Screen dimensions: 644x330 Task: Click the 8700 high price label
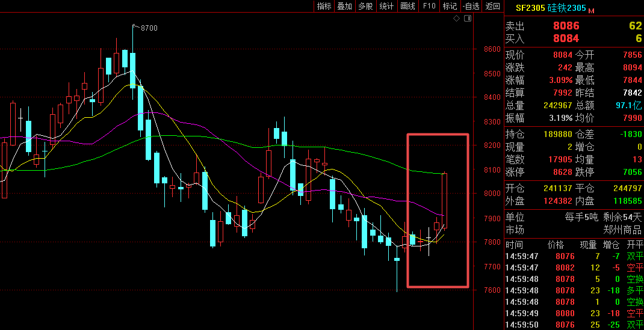[149, 28]
